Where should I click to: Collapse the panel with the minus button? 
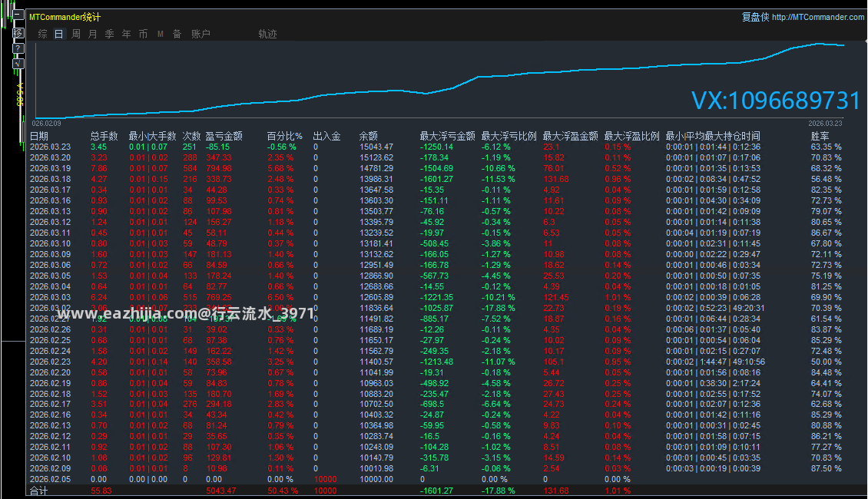pos(18,15)
